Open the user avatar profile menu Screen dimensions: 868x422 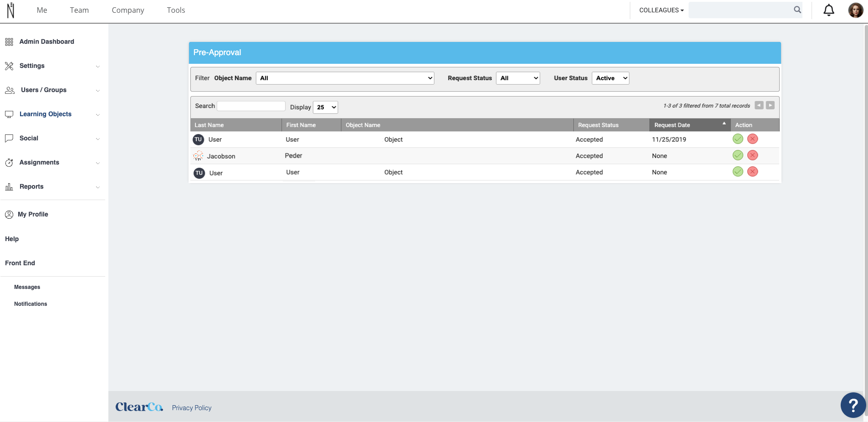(856, 10)
